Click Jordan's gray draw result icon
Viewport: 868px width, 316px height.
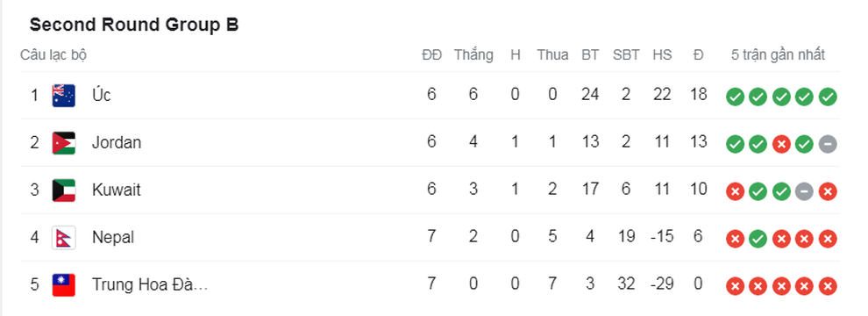[x=828, y=144]
